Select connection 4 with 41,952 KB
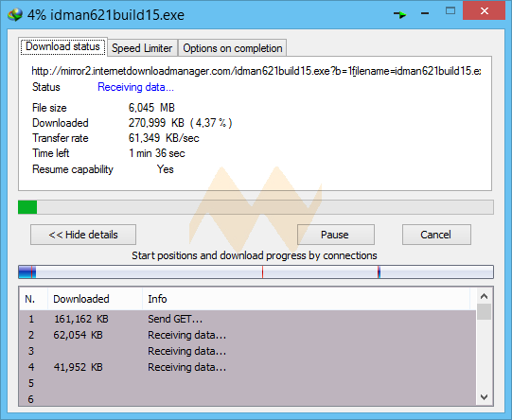Screen dimensions: 512x420 point(248,367)
